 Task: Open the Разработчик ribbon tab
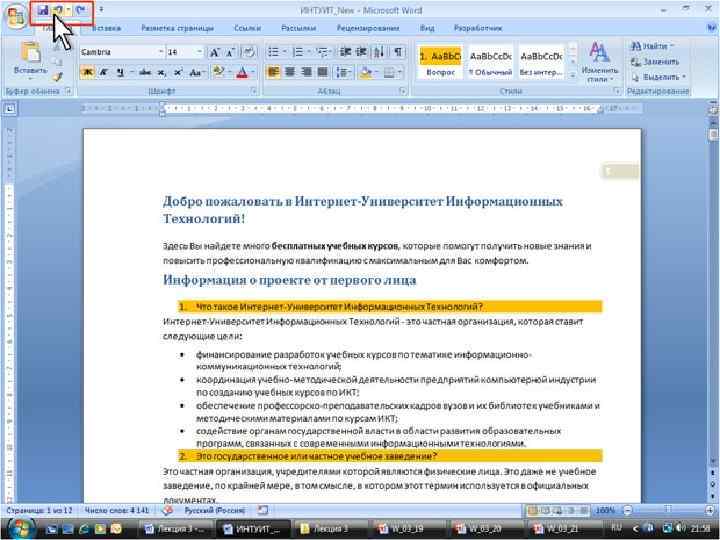(x=478, y=28)
